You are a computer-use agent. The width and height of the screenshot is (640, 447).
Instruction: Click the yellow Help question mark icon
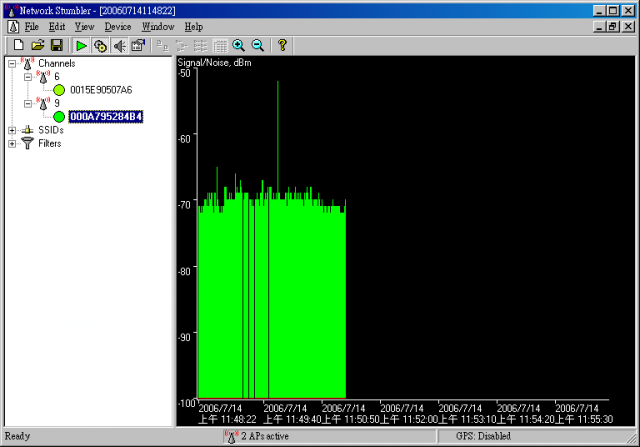coord(282,45)
